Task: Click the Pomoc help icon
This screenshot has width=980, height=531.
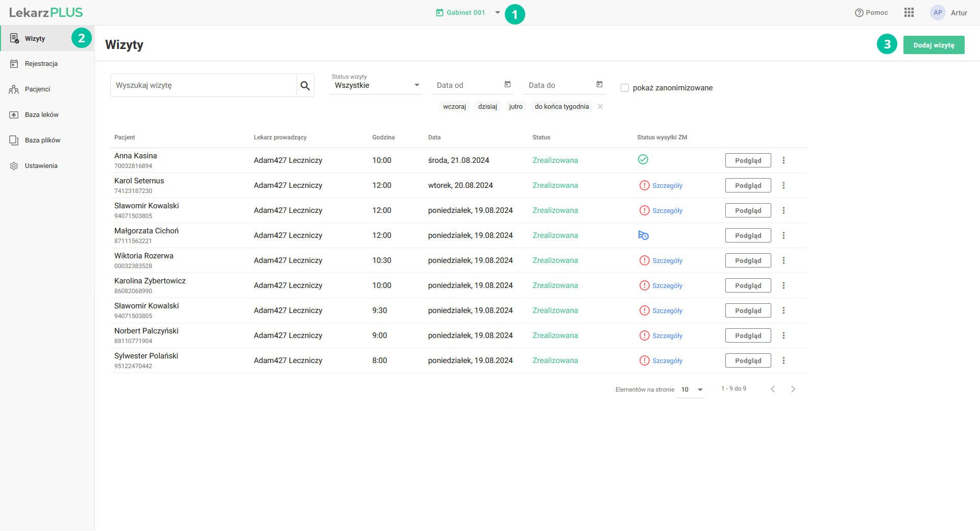Action: tap(859, 13)
